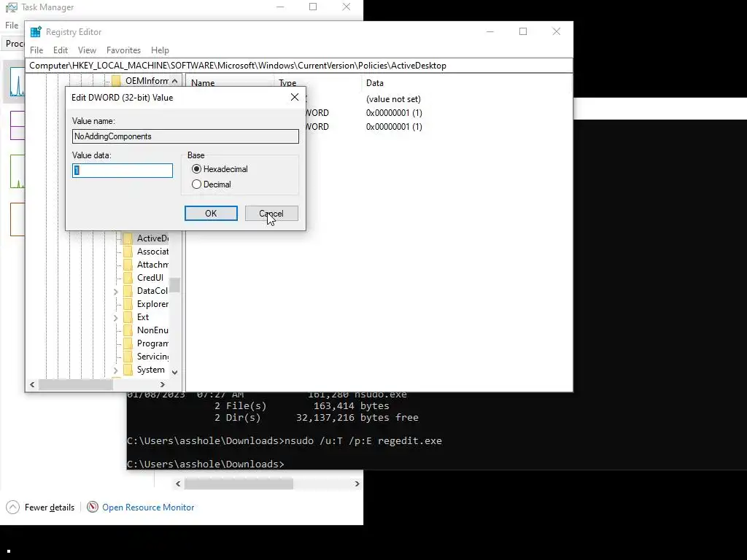
Task: Open the Registry Editor Edit menu
Action: 60,50
